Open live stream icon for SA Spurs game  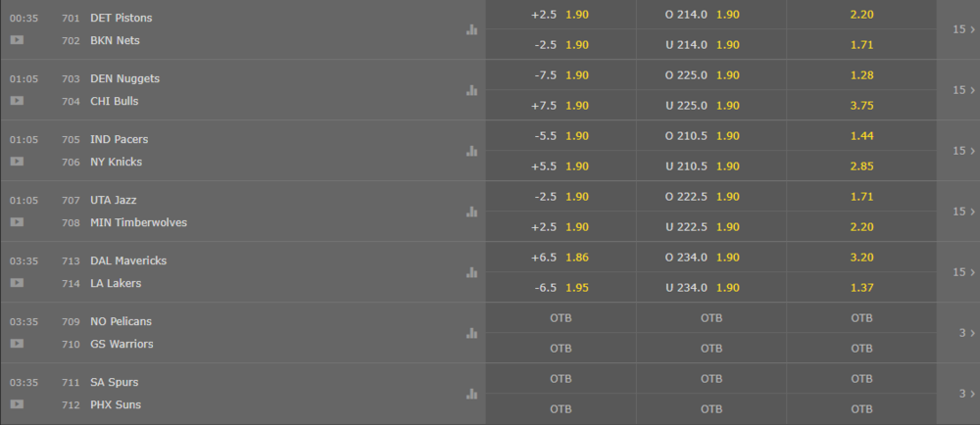click(x=17, y=403)
